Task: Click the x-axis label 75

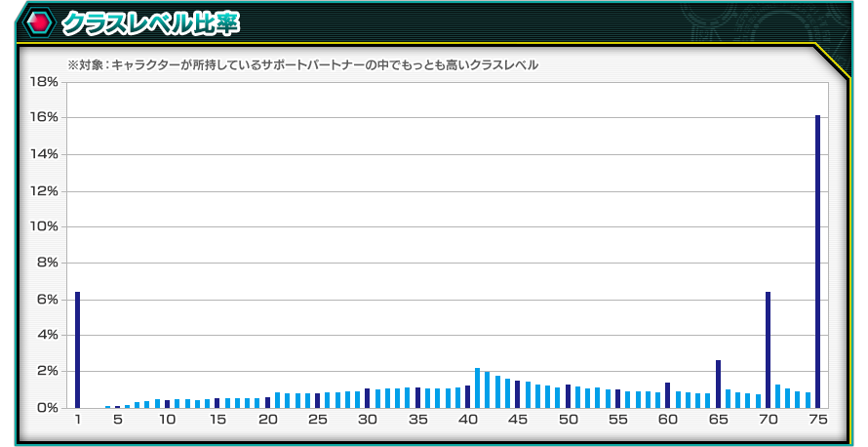Action: point(817,420)
